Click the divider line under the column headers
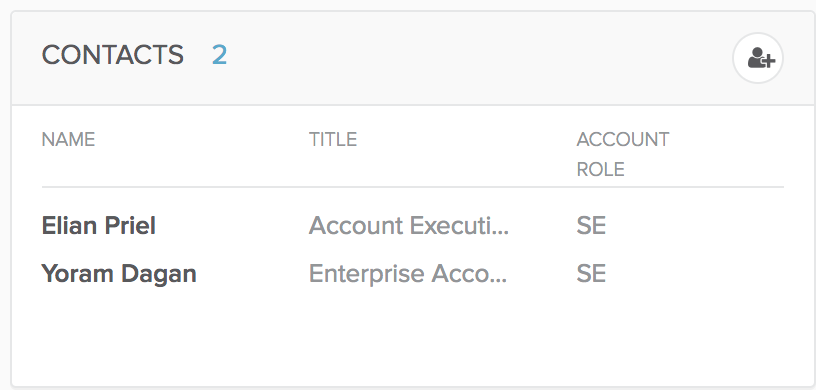 pos(413,186)
